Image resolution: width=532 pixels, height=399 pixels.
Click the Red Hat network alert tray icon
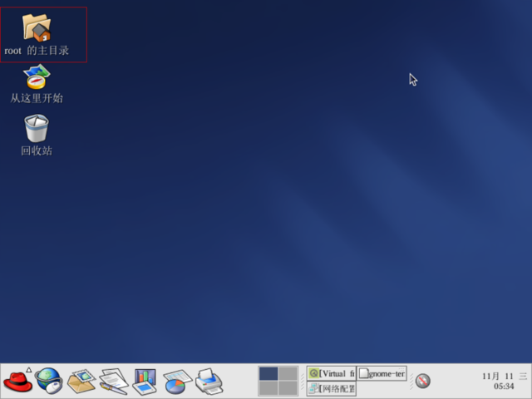click(x=423, y=381)
